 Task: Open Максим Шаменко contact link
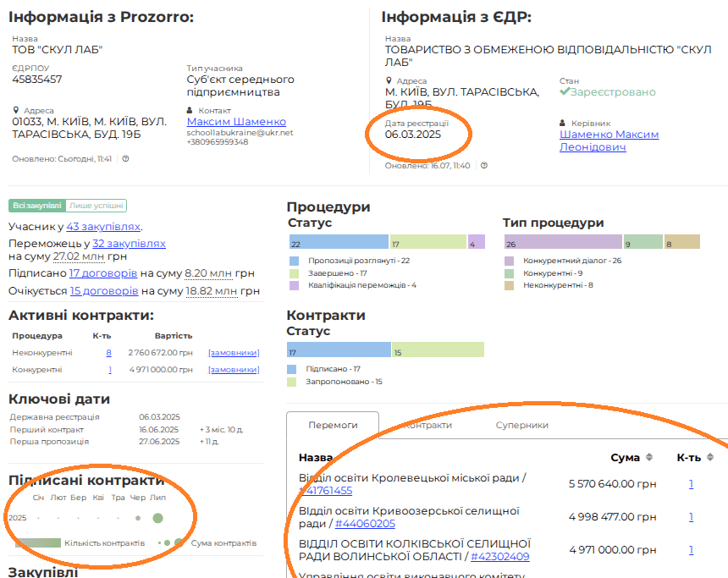236,122
